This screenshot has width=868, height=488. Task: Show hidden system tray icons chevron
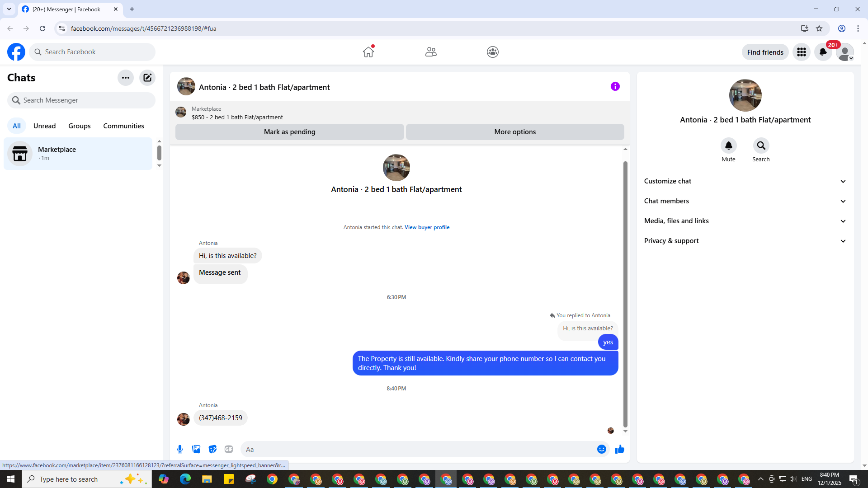[760, 479]
